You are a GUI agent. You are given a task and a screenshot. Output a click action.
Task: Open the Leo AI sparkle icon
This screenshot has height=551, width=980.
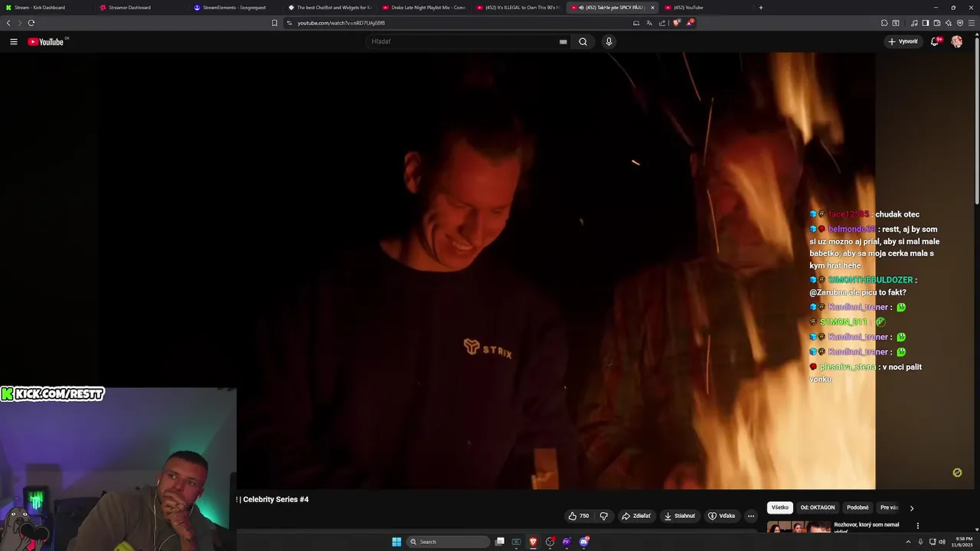(949, 23)
